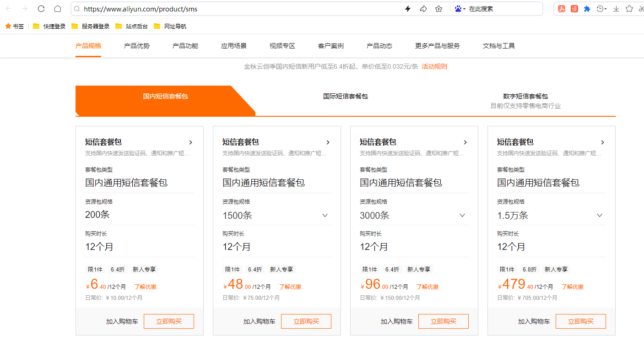Click 了解优惠 on the ¥96.00 card
Viewport: 644px width, 352px height.
[x=428, y=287]
